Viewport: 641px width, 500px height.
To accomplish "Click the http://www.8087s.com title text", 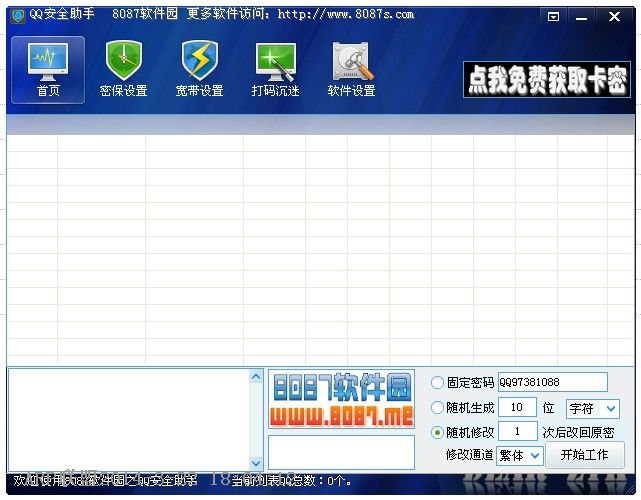I will coord(346,14).
